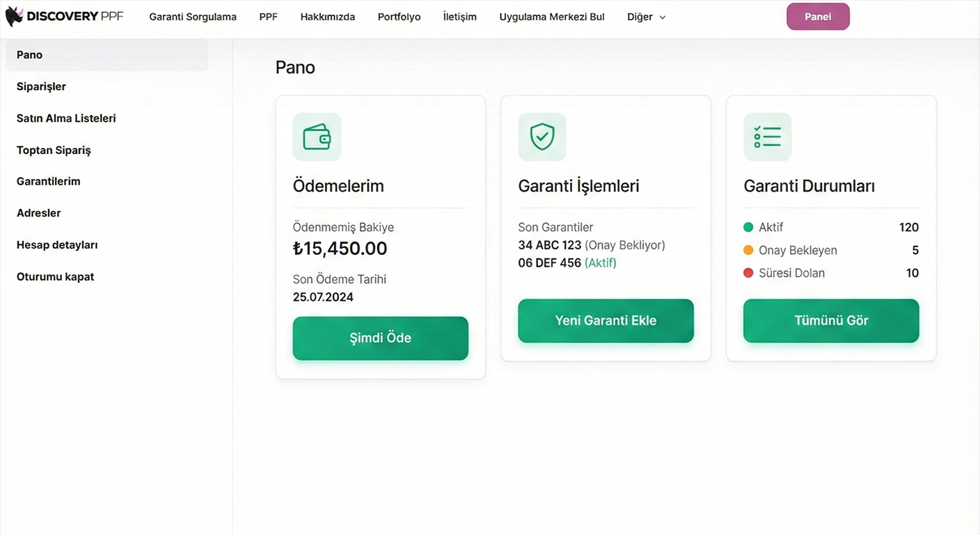Screen dimensions: 980x535
Task: Click the green Aktif status dot
Action: point(748,227)
